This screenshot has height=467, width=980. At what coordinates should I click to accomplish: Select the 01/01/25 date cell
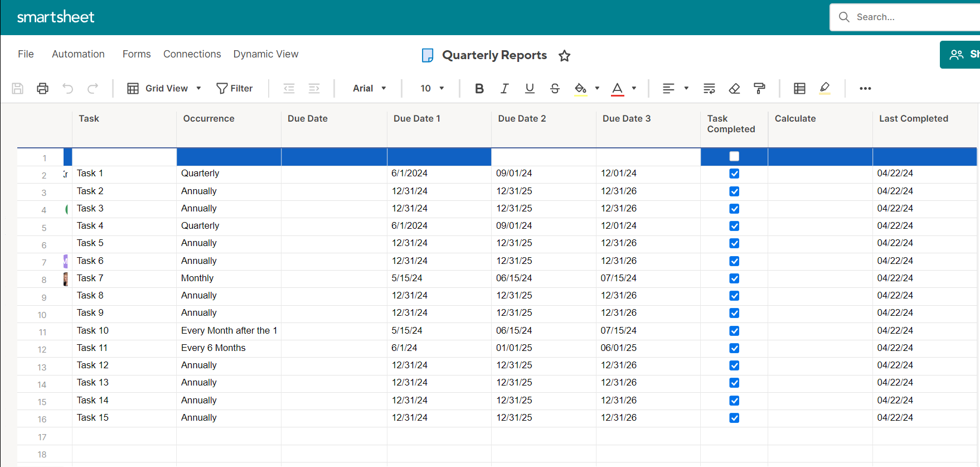tap(544, 348)
